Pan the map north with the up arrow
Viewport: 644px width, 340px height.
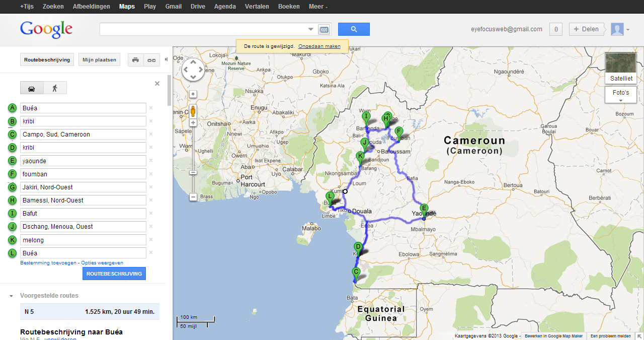coord(193,62)
